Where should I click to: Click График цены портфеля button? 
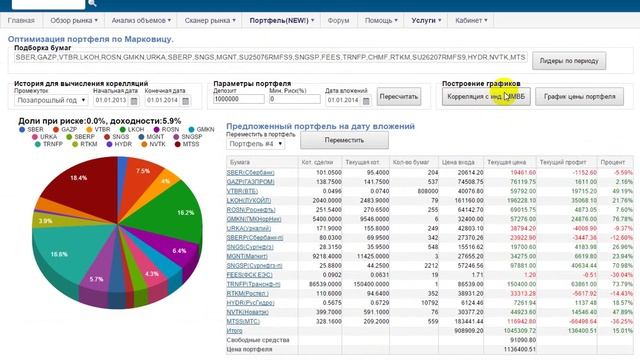(579, 97)
